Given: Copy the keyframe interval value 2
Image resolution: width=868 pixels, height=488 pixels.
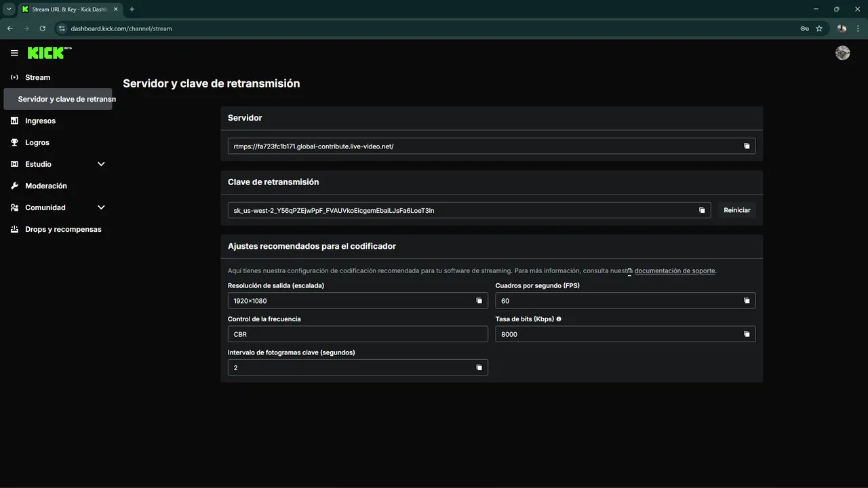Looking at the screenshot, I should click(x=479, y=367).
